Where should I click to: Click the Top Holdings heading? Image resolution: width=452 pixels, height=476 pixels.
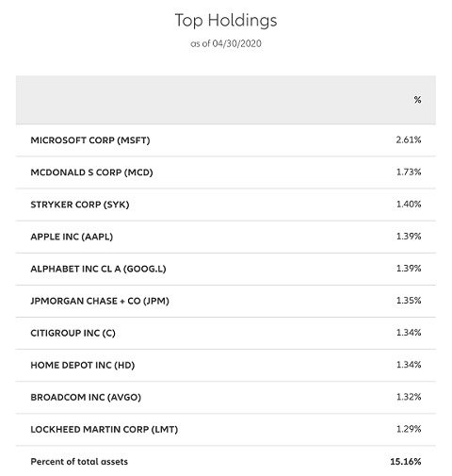tap(226, 21)
